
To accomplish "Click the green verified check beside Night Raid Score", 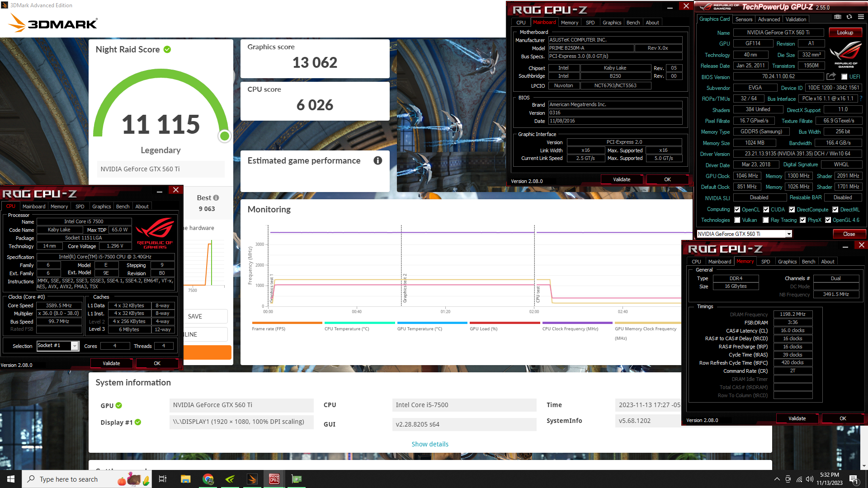I will 167,49.
